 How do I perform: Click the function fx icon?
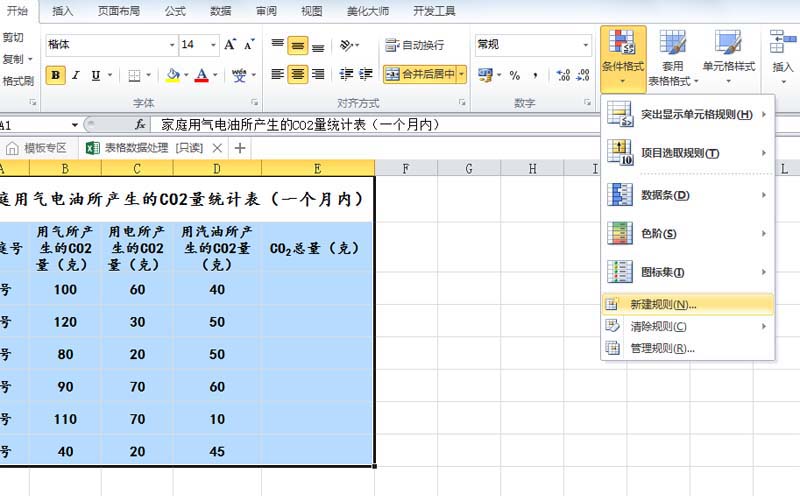click(140, 125)
